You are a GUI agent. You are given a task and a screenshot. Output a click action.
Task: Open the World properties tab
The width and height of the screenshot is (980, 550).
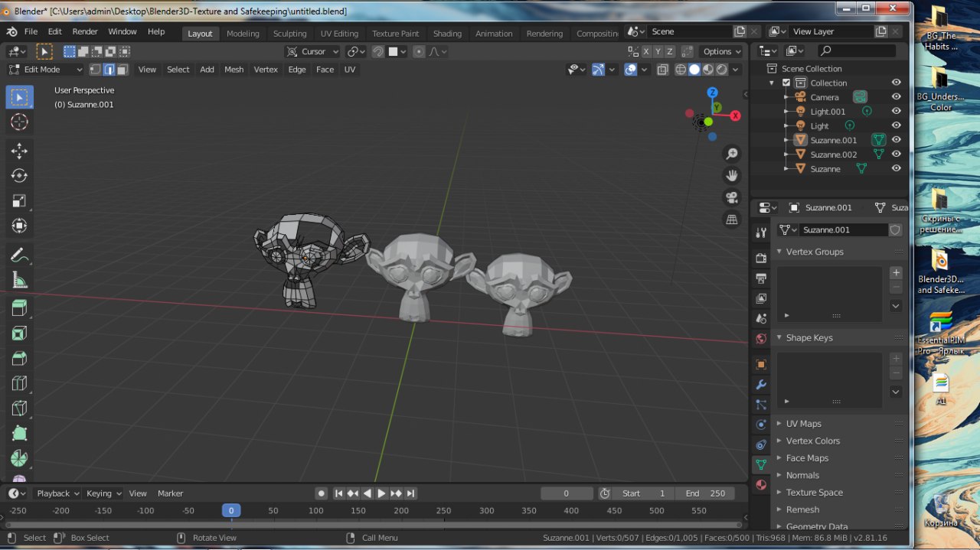click(761, 338)
